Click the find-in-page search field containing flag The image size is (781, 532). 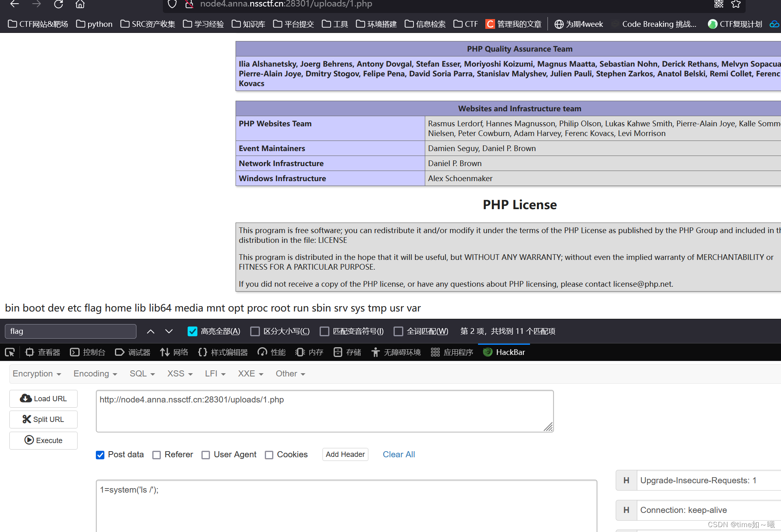[71, 331]
